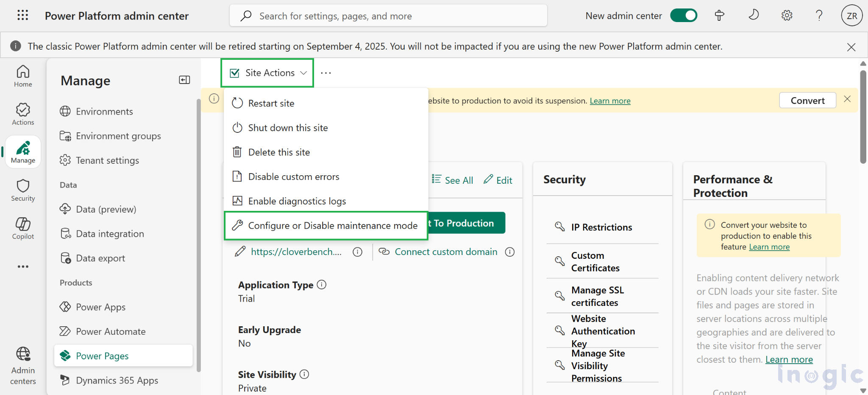The image size is (868, 395).
Task: Open Power Apps product
Action: (x=123, y=307)
